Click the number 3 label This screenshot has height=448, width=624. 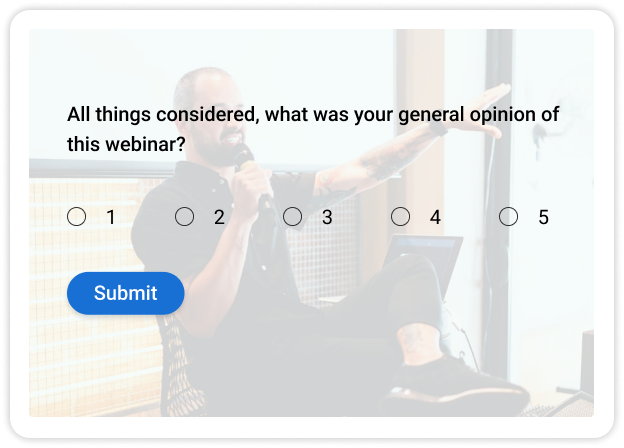327,217
